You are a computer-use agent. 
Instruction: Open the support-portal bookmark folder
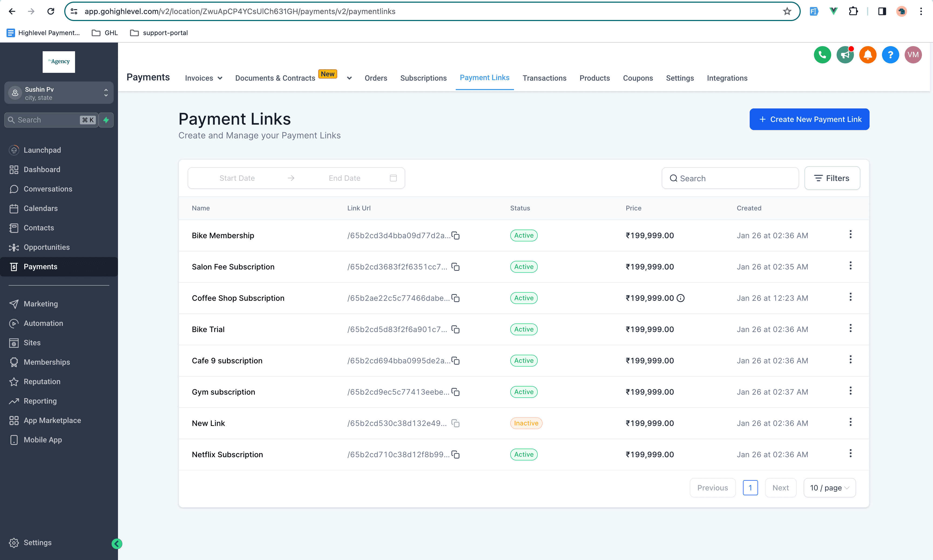[158, 33]
